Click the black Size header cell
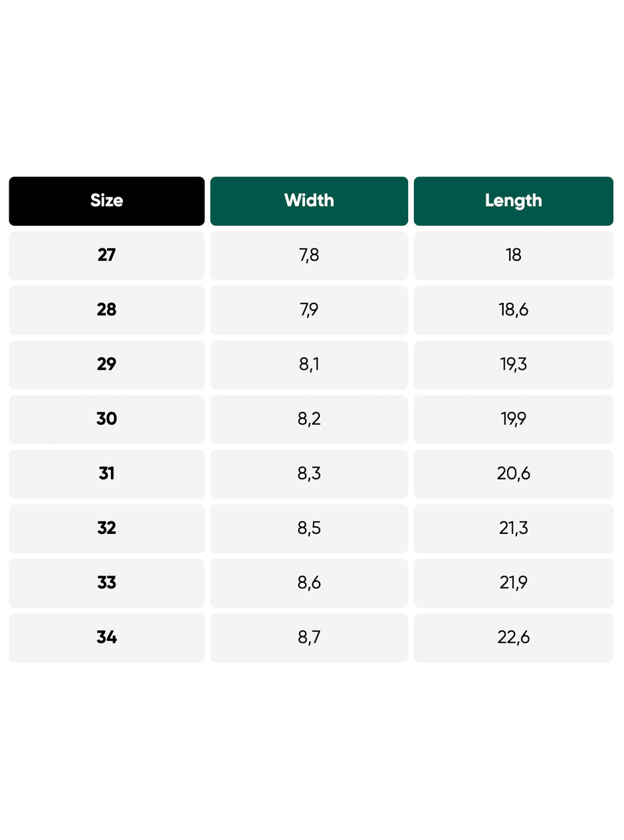This screenshot has width=624, height=840. 106,201
